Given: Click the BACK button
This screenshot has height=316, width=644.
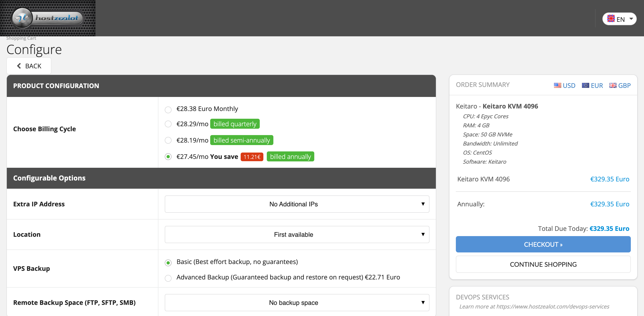Looking at the screenshot, I should tap(29, 66).
